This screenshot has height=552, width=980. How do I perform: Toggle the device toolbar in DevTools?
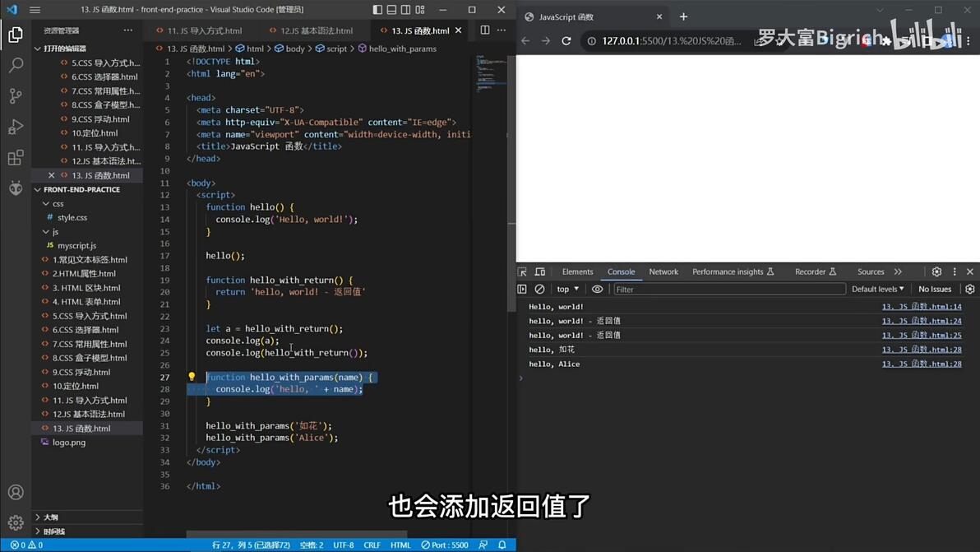[540, 272]
